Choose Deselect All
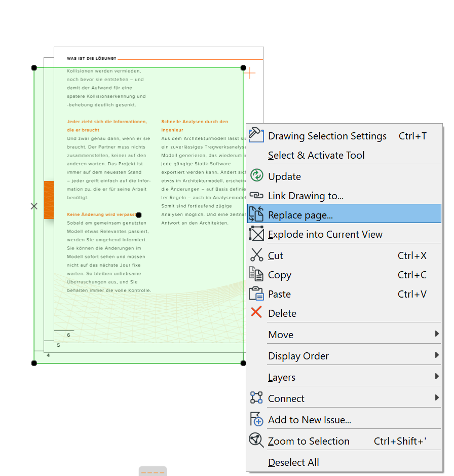 click(x=344, y=462)
